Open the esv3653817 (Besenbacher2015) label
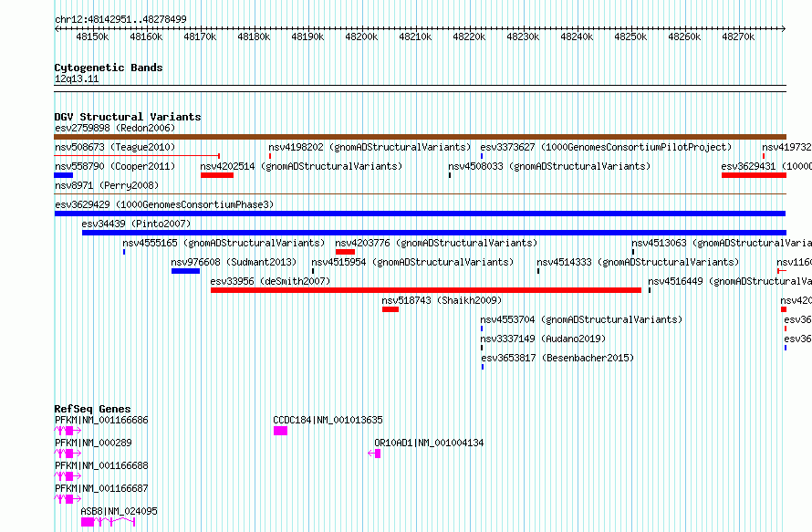Viewport: 812px width, 532px height. [x=557, y=358]
